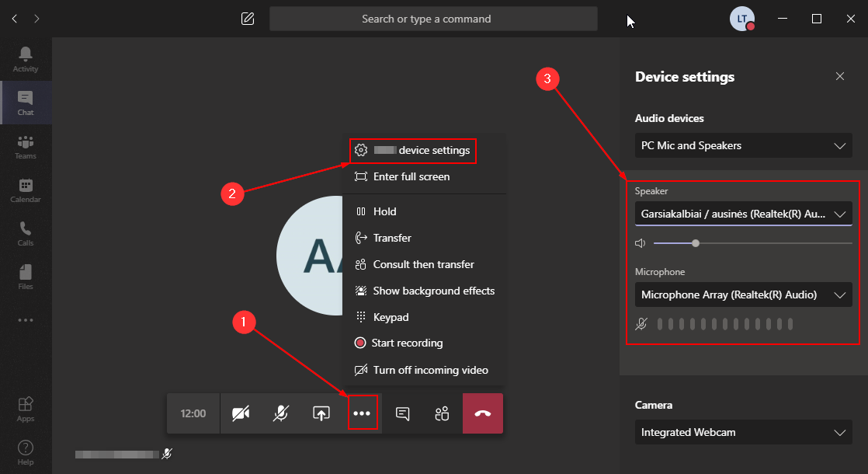The height and width of the screenshot is (474, 868).
Task: Open the Calendar from sidebar
Action: (26, 190)
